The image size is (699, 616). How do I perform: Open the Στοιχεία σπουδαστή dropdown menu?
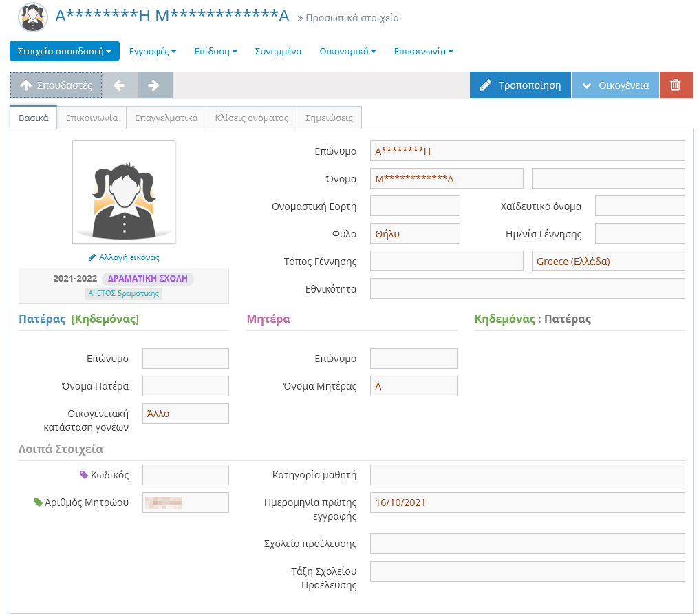(x=65, y=51)
